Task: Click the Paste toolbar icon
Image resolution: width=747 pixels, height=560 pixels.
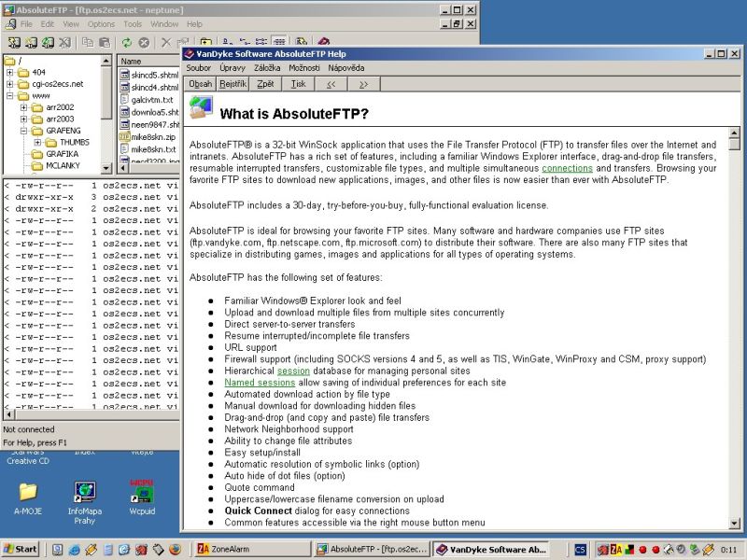Action: point(106,44)
